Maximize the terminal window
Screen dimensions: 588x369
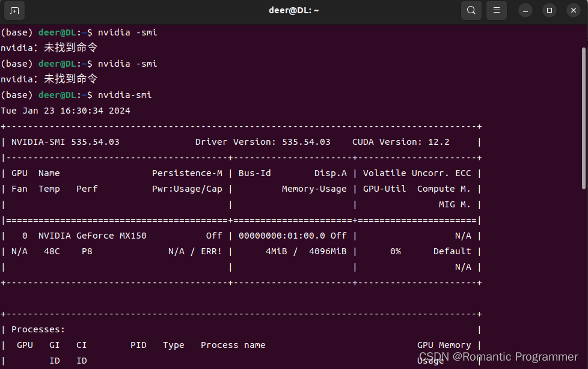[x=550, y=10]
